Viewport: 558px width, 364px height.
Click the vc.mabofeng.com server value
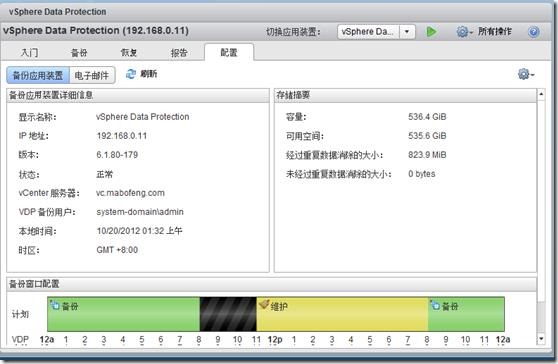[130, 193]
